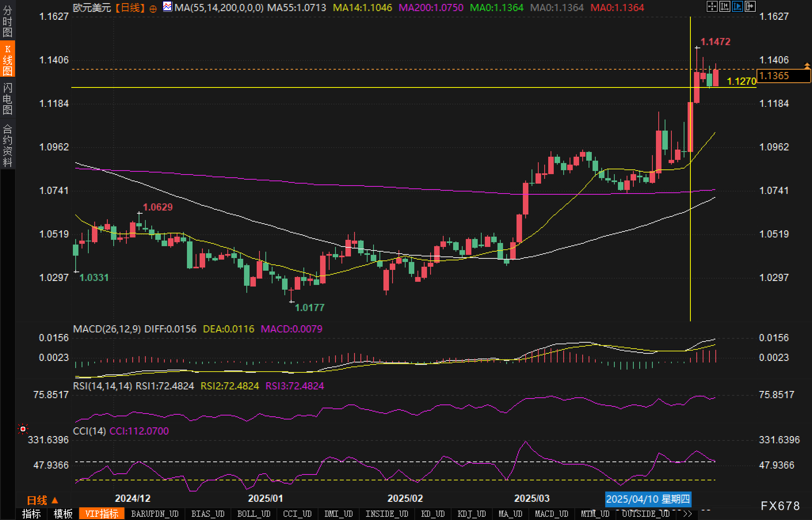
Task: Click the right-arrow panel expand icon
Action: pos(750,6)
